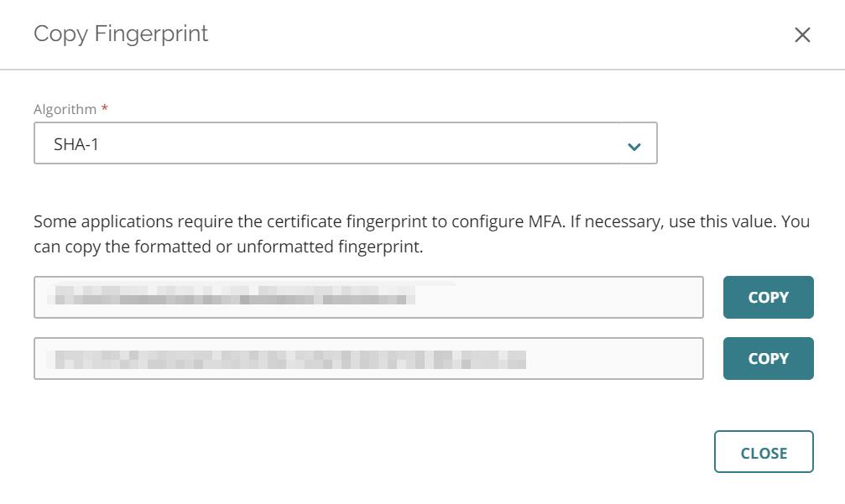Open the Algorithm dropdown showing SHA-1
This screenshot has width=845, height=504.
345,143
